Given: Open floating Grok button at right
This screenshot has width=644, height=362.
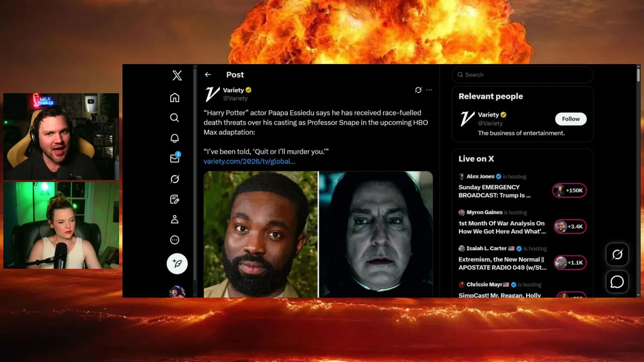Looking at the screenshot, I should [617, 254].
